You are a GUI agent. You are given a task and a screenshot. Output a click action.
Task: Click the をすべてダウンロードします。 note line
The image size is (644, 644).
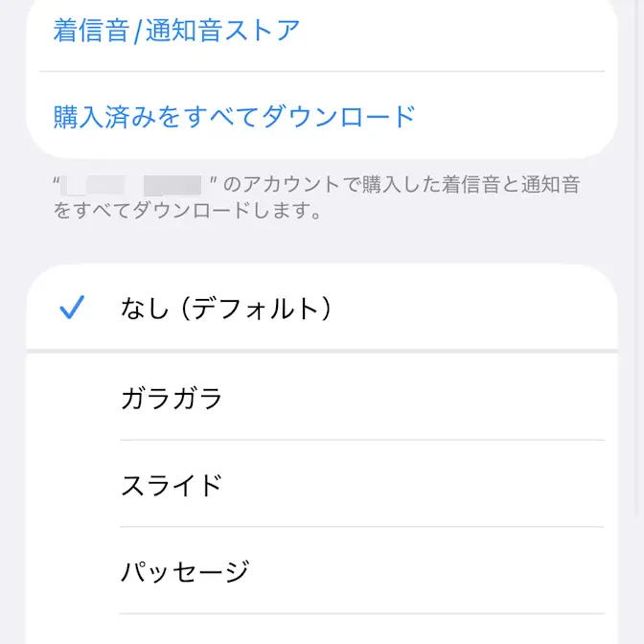click(186, 211)
